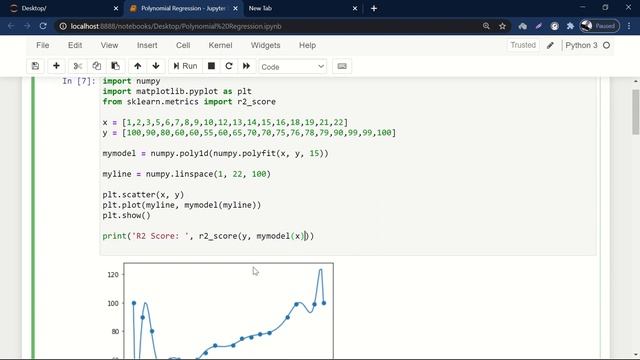
Task: Close the Desktop/ browser tab
Action: 116,8
